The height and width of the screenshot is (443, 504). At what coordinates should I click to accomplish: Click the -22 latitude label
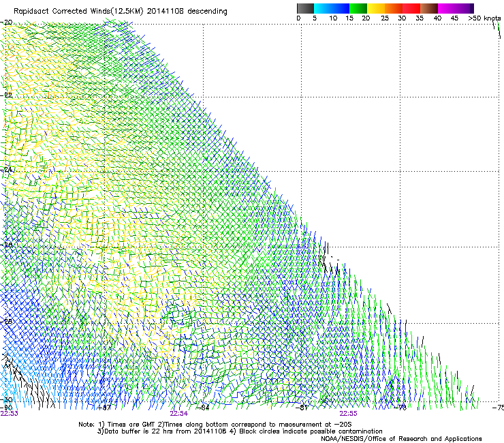coord(7,95)
